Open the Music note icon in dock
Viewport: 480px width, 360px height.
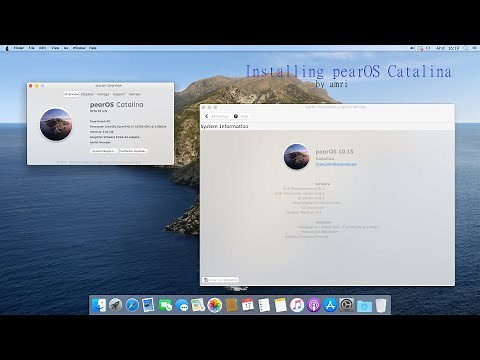point(297,305)
